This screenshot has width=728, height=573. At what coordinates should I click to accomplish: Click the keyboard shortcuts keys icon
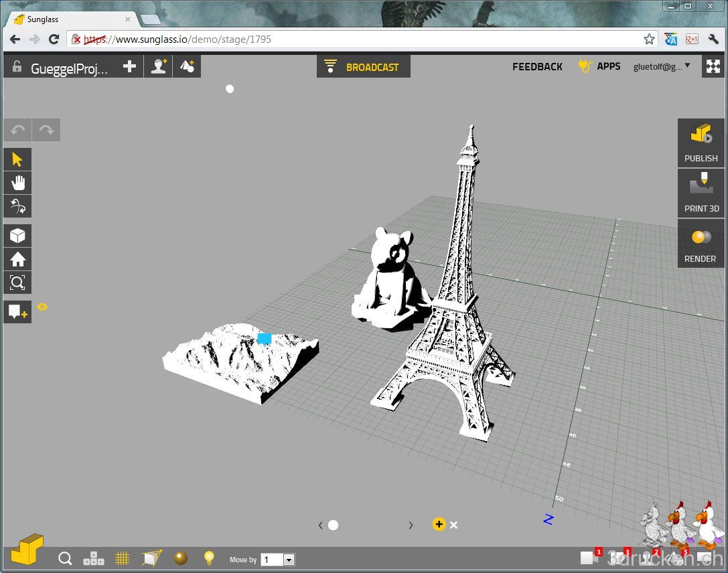pyautogui.click(x=93, y=559)
